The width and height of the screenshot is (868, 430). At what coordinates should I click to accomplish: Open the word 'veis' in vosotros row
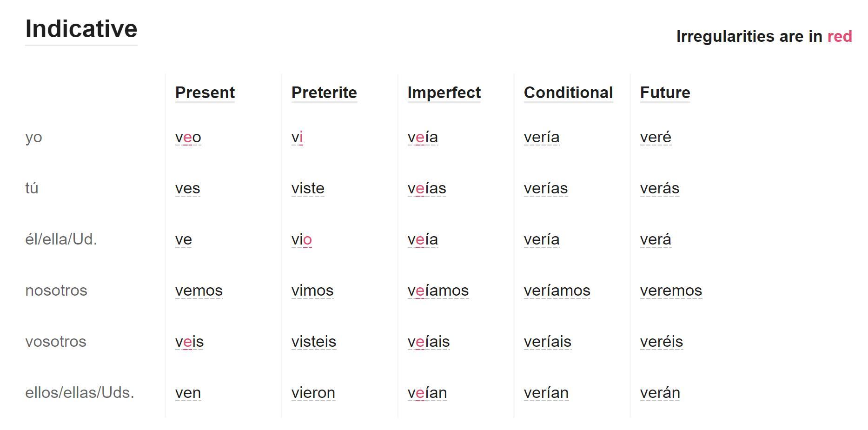189,342
